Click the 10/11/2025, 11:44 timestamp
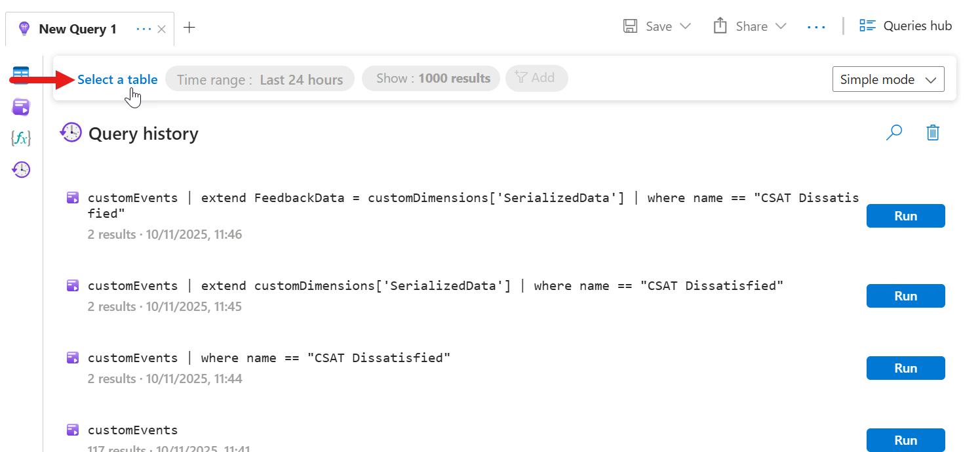Image resolution: width=980 pixels, height=452 pixels. pyautogui.click(x=194, y=379)
